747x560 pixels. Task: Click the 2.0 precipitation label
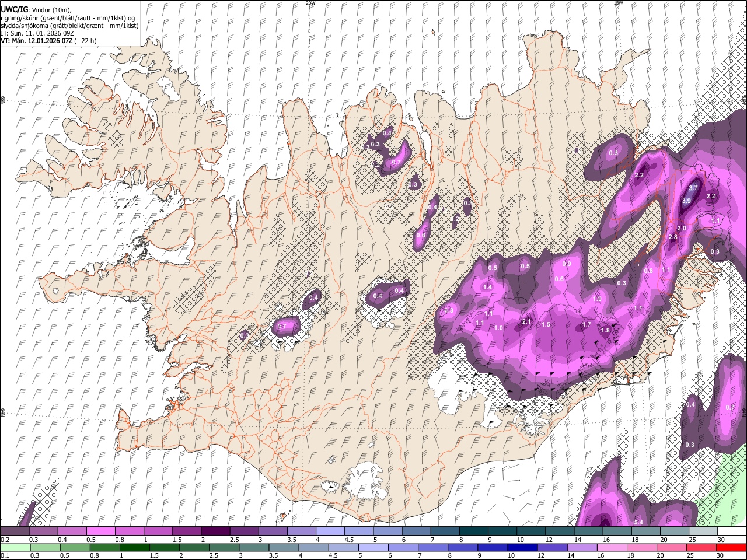(x=682, y=229)
